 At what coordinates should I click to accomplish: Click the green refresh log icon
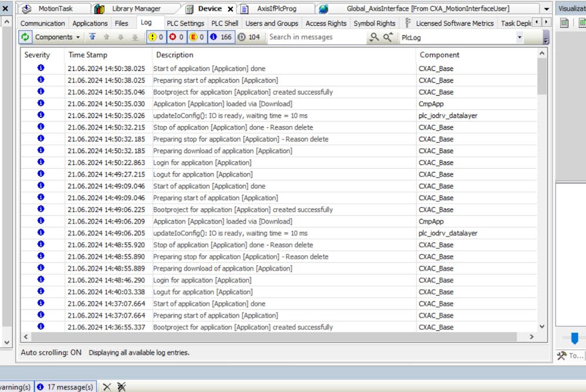pos(25,37)
